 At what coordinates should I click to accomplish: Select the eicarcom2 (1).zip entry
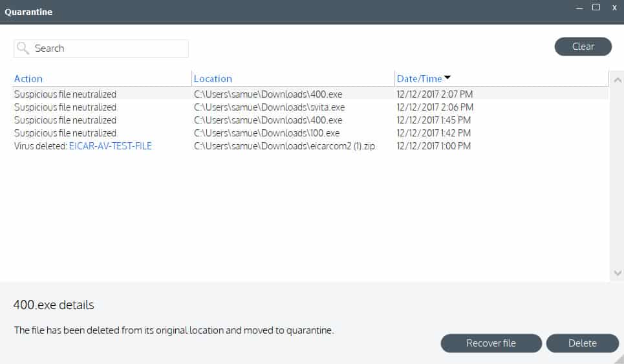click(x=285, y=146)
